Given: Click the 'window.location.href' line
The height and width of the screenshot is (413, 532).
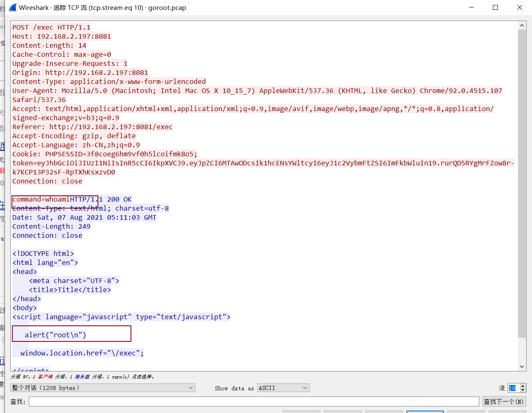Looking at the screenshot, I should (x=82, y=353).
